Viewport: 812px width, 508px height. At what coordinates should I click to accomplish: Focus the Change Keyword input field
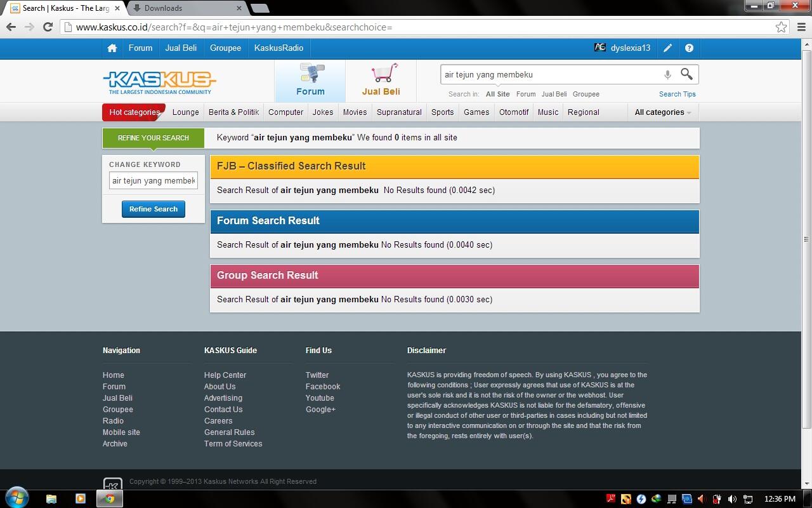(153, 181)
